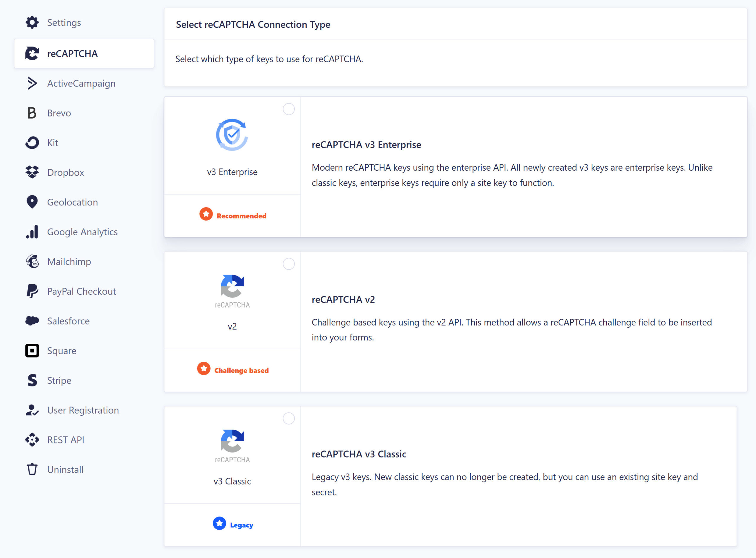The image size is (756, 558).
Task: Click the 'Legacy' label text
Action: (242, 525)
